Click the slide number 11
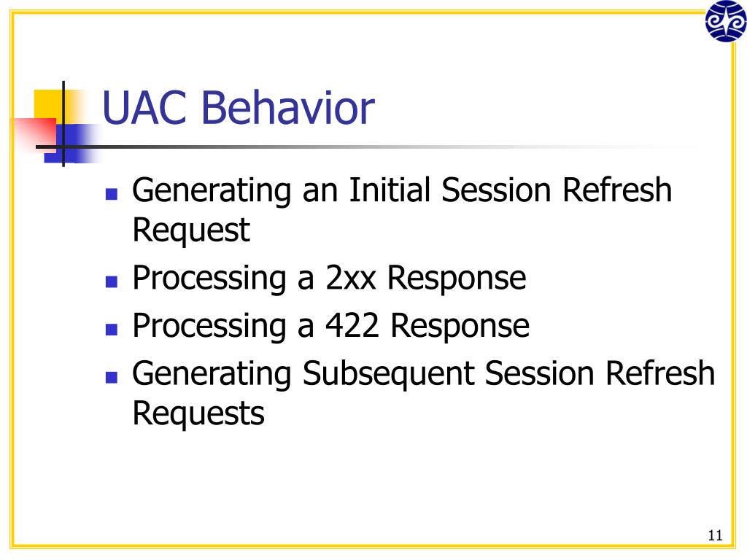Image resolution: width=747 pixels, height=560 pixels. (715, 536)
